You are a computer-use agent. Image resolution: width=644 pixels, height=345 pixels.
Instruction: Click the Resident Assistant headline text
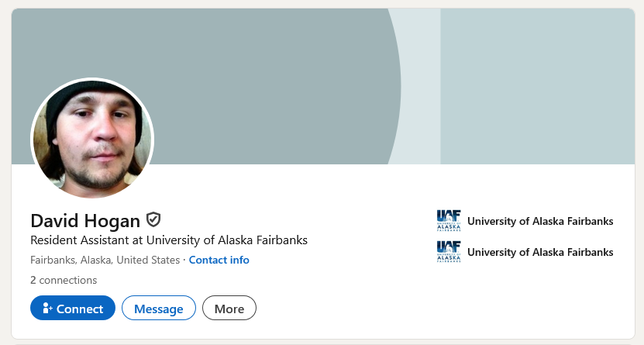coord(168,240)
